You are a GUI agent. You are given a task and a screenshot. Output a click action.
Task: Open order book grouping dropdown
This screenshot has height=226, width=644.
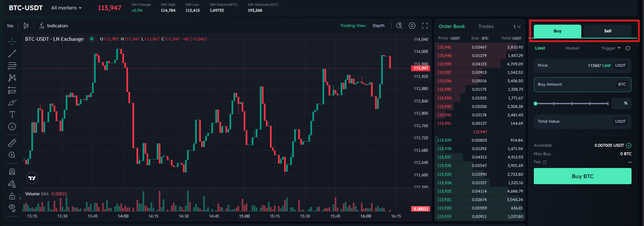point(517,26)
